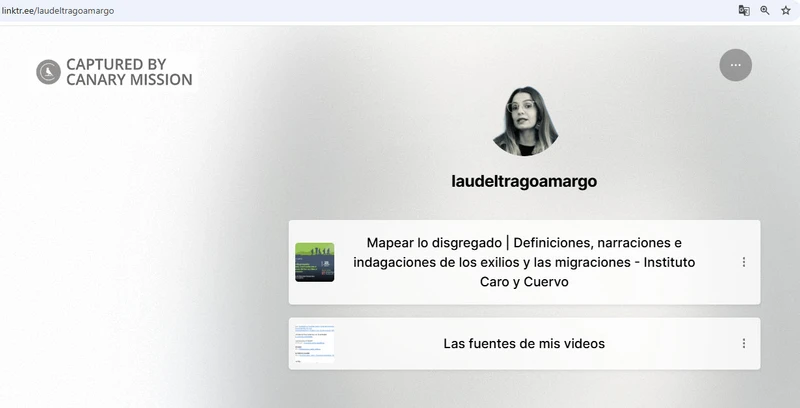Open the round three-dots share menu button
This screenshot has width=800, height=408.
pyautogui.click(x=735, y=65)
